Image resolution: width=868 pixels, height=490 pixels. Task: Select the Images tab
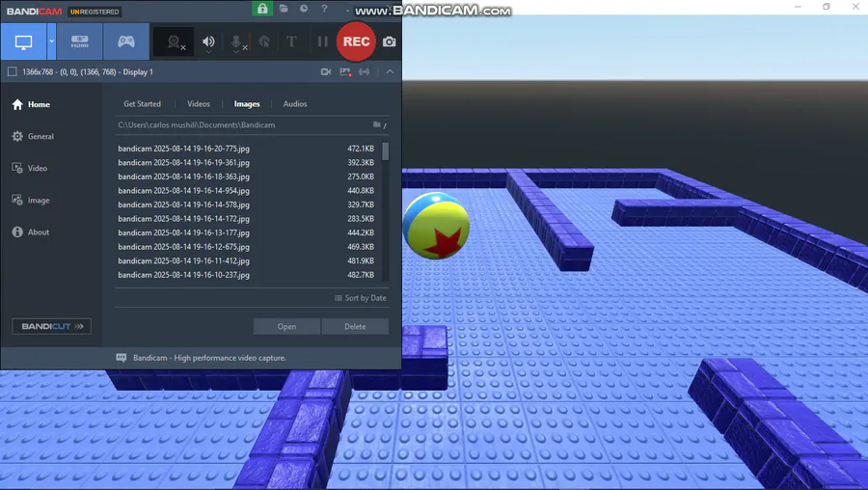pos(247,103)
